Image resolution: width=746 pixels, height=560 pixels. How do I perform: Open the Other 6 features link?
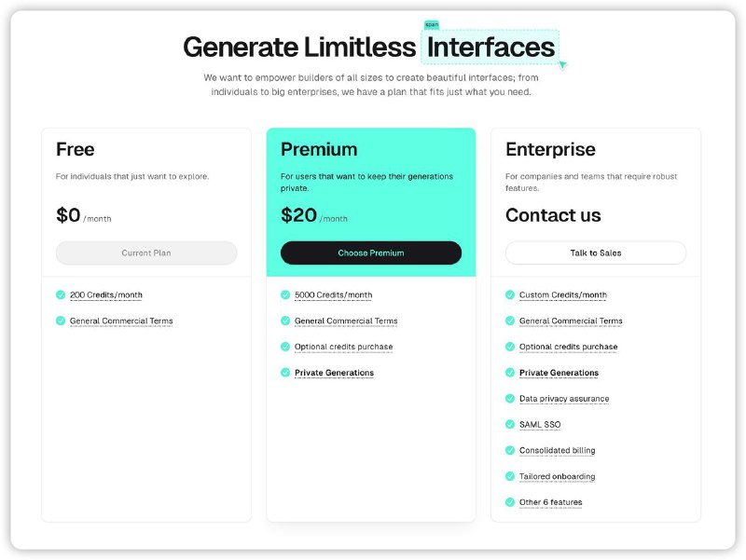tap(550, 502)
